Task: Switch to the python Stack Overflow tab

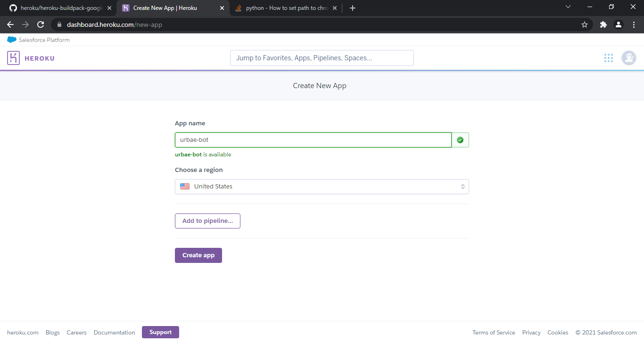Action: (x=285, y=8)
